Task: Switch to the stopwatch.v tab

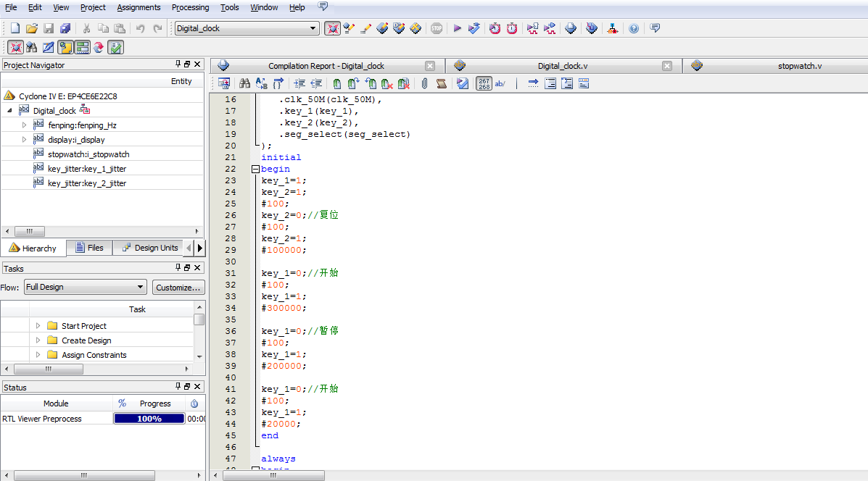Action: pyautogui.click(x=799, y=66)
